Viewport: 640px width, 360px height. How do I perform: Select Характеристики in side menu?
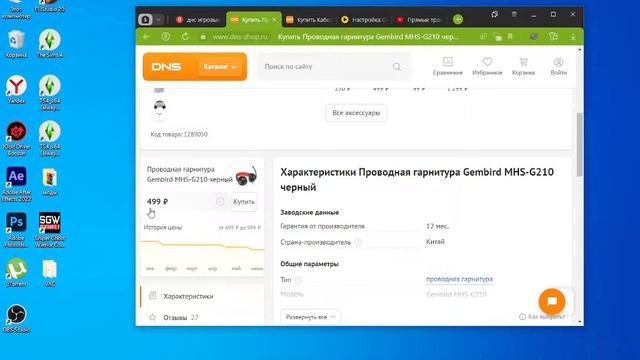point(202,296)
